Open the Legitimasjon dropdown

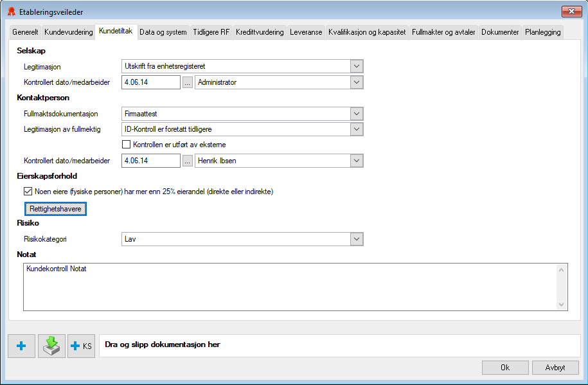click(357, 66)
